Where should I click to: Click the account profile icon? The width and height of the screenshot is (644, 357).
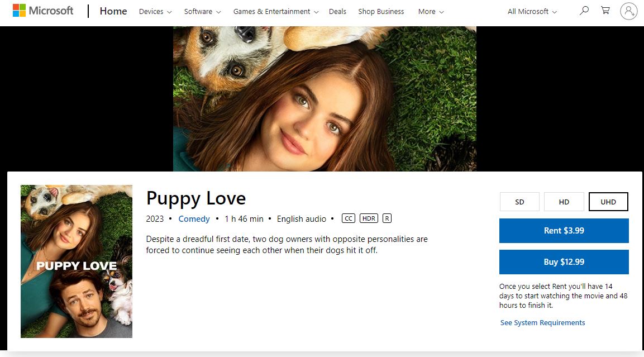coord(629,11)
